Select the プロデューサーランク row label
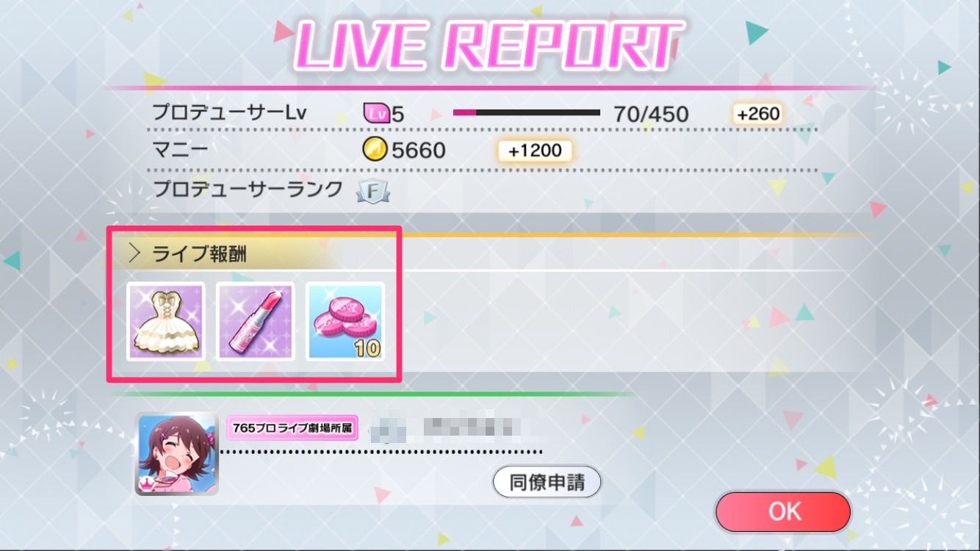This screenshot has width=980, height=551. tap(248, 190)
